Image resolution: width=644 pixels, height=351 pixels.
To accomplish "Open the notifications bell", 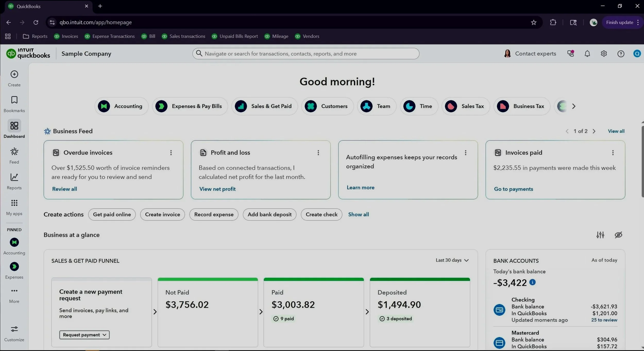I will point(587,54).
